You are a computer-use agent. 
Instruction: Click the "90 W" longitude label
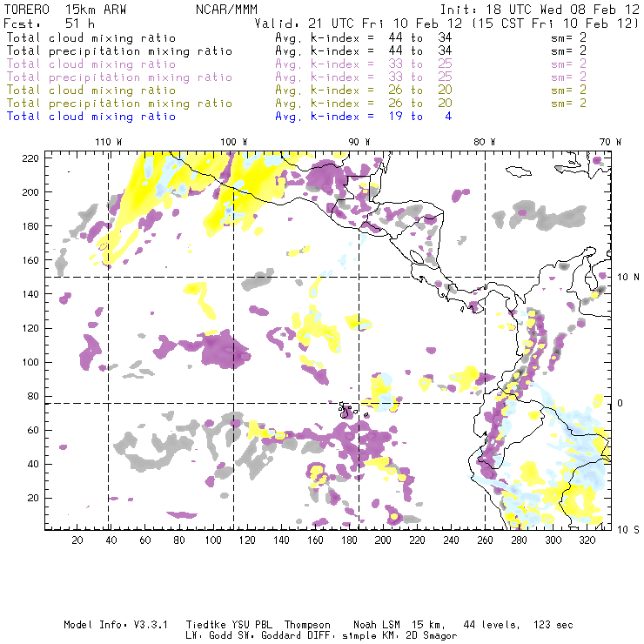pos(359,142)
